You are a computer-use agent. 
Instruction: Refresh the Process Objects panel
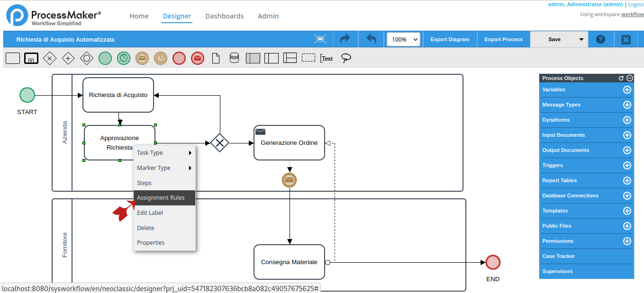click(x=622, y=78)
